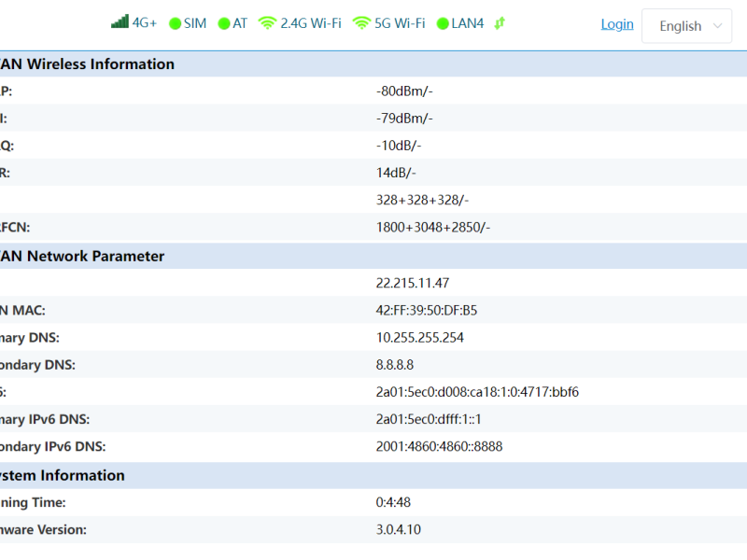The width and height of the screenshot is (747, 560).
Task: Click the green SIM status indicator
Action: [175, 23]
